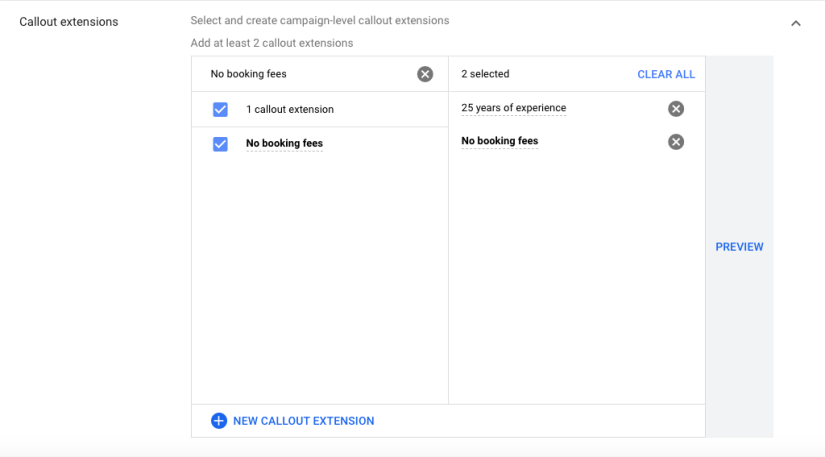Image resolution: width=825 pixels, height=457 pixels.
Task: Click the 'Callout extensions' section heading
Action: [x=69, y=22]
